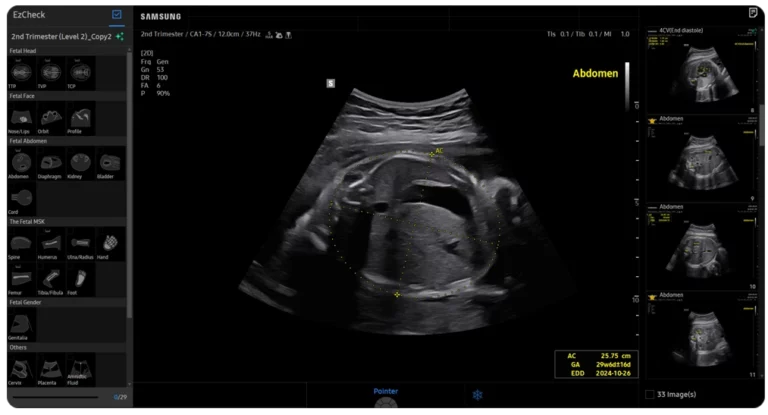Select the TTP fetal head view
Screen dimensions: 768x415
(x=21, y=73)
